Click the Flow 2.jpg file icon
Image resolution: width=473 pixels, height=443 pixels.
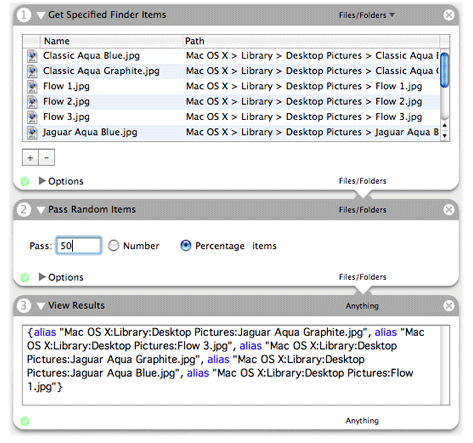tap(32, 102)
